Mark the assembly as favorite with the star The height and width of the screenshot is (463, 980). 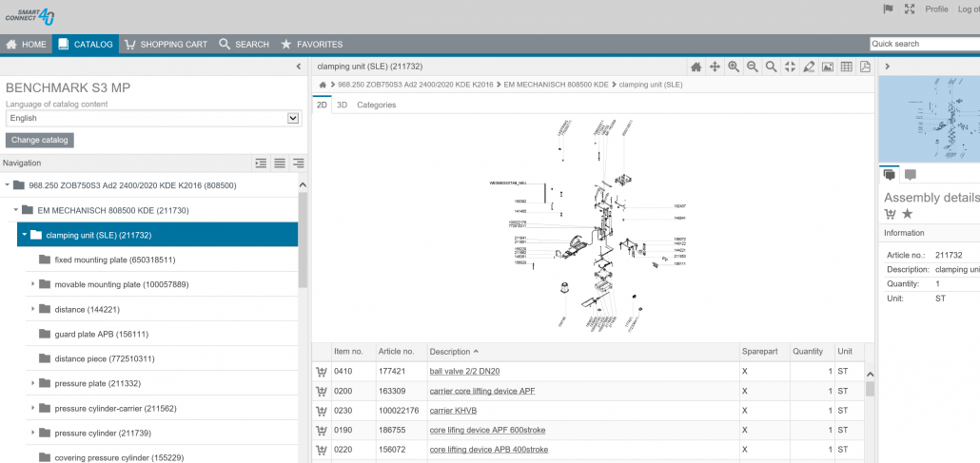908,214
